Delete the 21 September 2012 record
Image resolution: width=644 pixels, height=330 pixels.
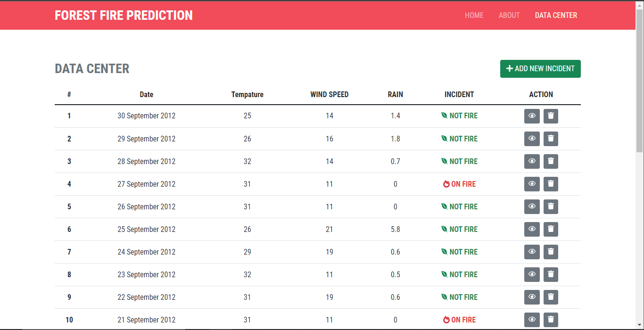pyautogui.click(x=551, y=320)
